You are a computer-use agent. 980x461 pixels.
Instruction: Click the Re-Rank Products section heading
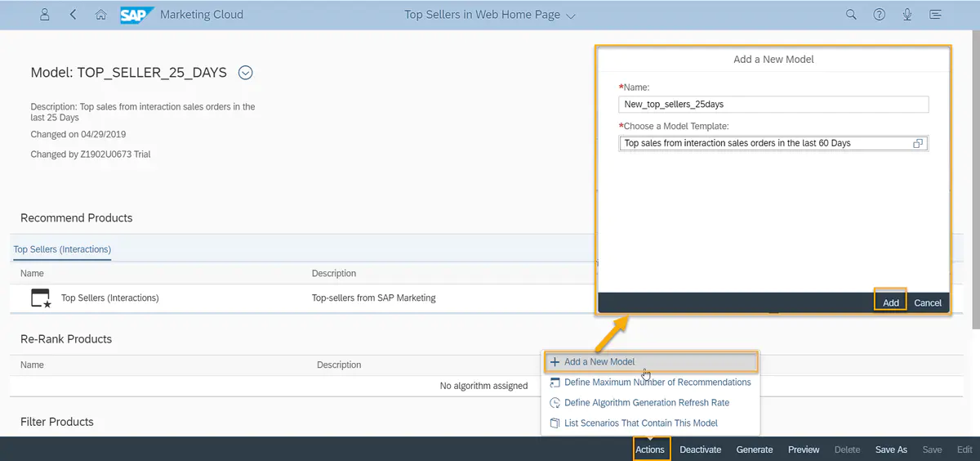[66, 339]
